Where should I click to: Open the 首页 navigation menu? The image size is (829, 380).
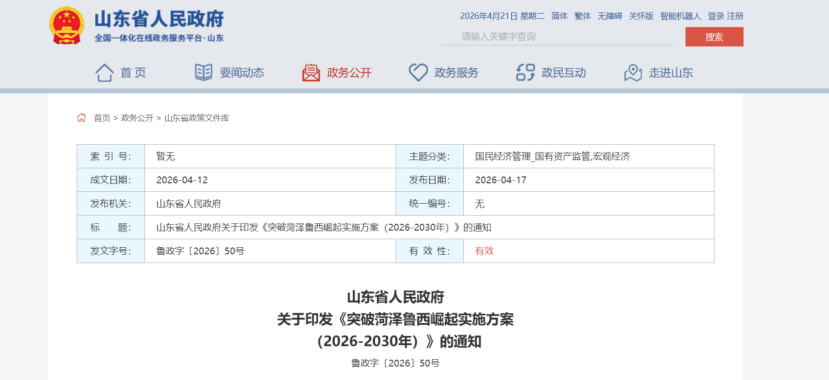133,73
